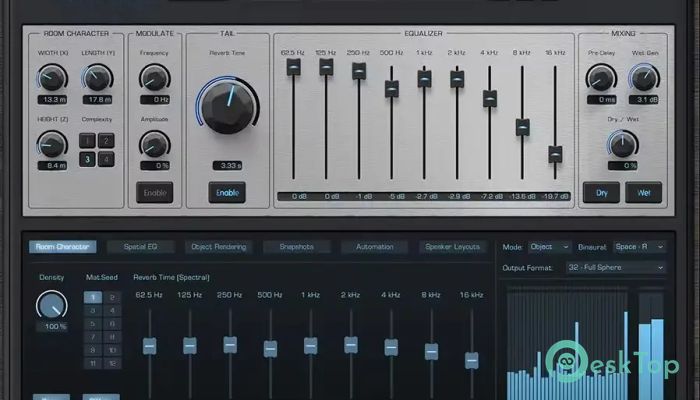Click the Width (X) knob
The width and height of the screenshot is (700, 400).
coord(51,77)
